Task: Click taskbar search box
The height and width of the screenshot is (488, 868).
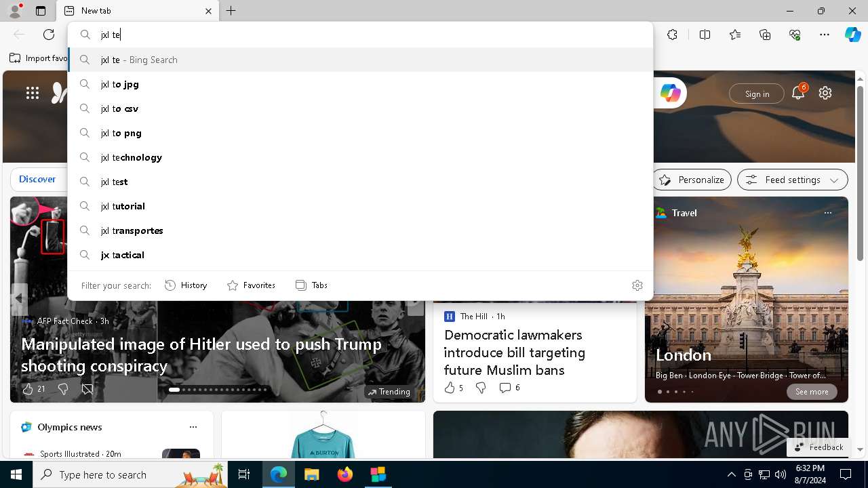Action: (130, 474)
